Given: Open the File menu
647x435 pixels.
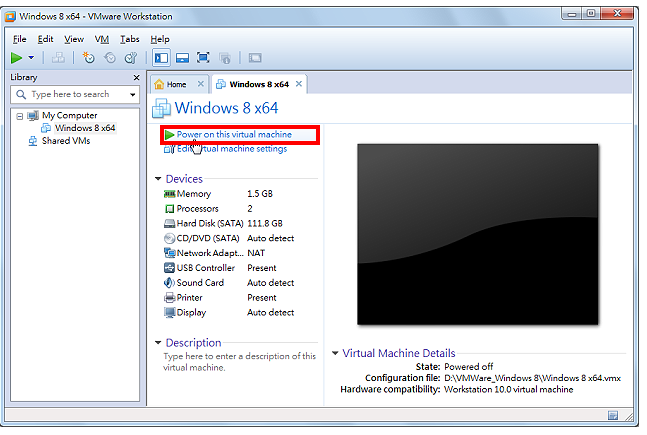Looking at the screenshot, I should (19, 39).
